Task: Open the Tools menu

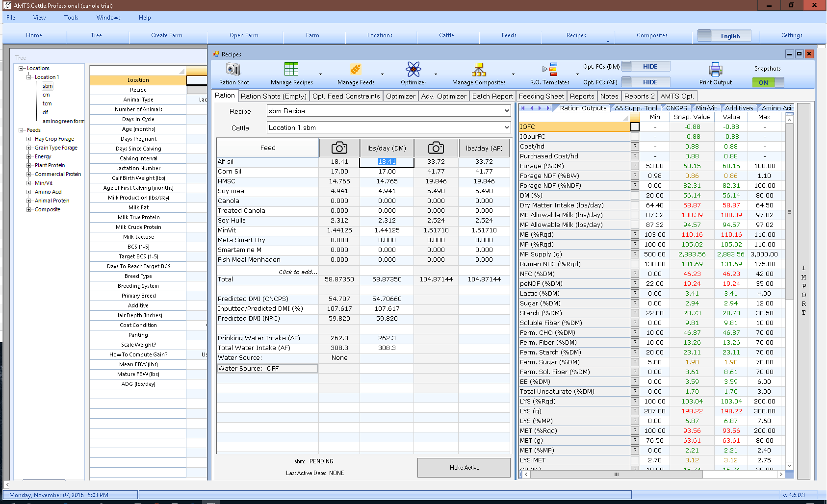Action: click(x=71, y=18)
